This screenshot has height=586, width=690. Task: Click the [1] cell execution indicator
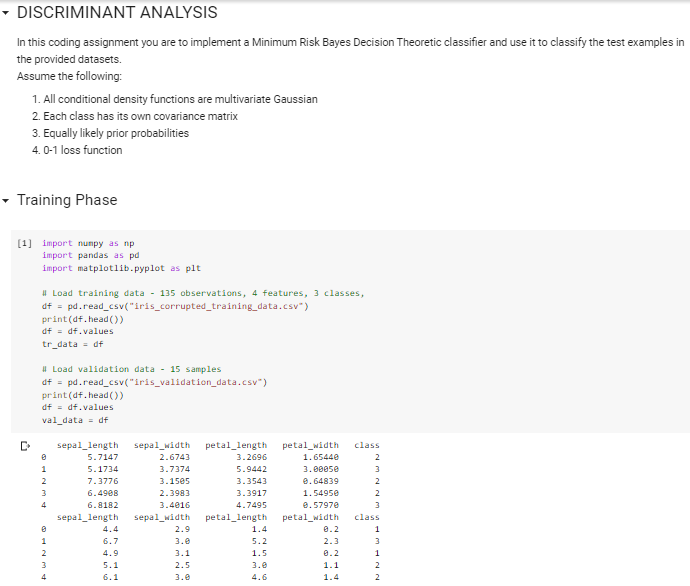click(x=24, y=243)
